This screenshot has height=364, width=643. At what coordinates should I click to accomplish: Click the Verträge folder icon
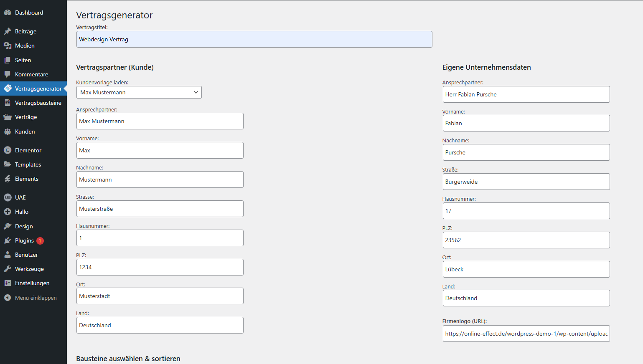tap(8, 117)
